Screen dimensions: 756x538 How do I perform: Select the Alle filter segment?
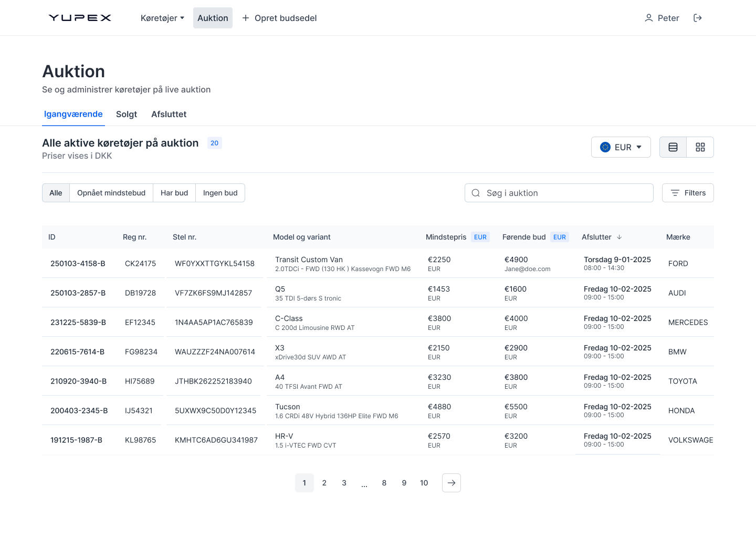56,193
